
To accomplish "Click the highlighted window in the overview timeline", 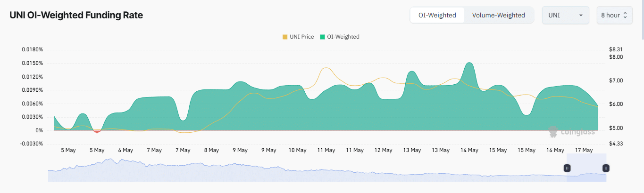I will point(586,173).
